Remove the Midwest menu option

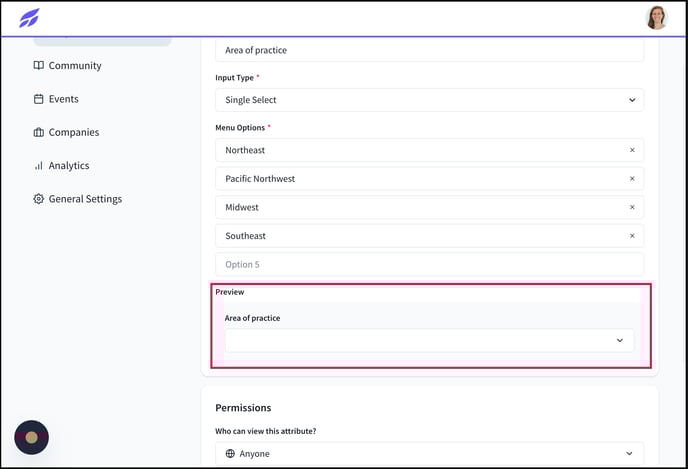(632, 207)
